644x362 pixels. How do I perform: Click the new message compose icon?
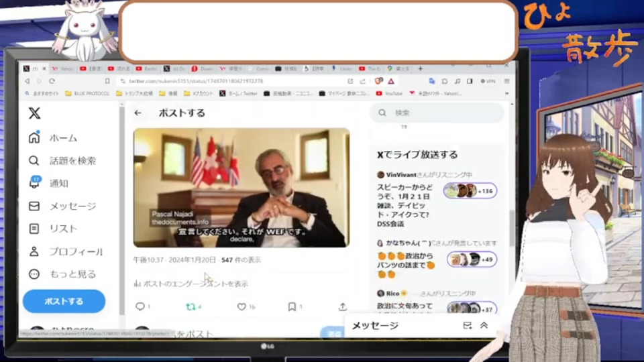coord(468,326)
